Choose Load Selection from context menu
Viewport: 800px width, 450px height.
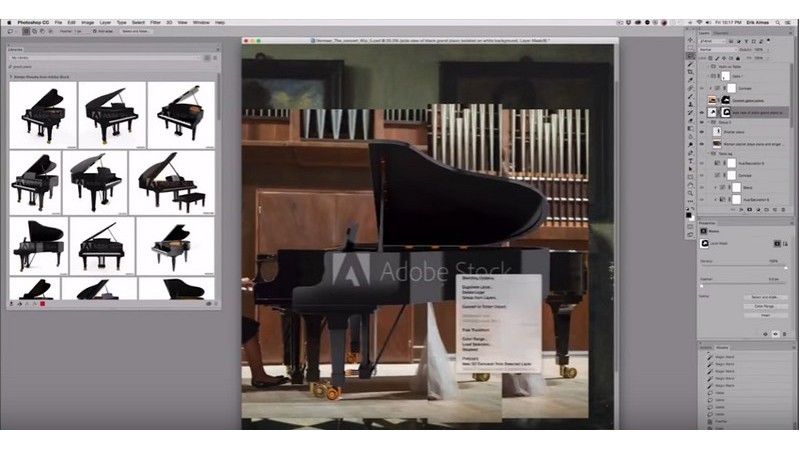click(x=476, y=344)
